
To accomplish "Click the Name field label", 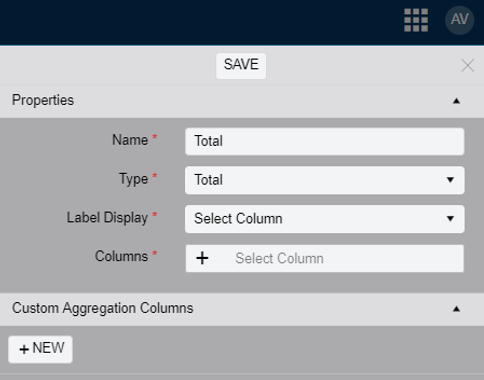I will click(130, 140).
